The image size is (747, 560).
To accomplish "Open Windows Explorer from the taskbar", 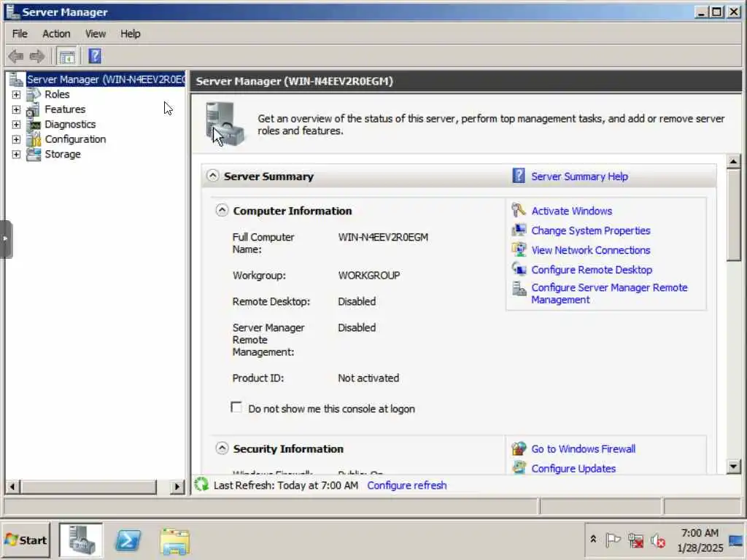I will [175, 541].
